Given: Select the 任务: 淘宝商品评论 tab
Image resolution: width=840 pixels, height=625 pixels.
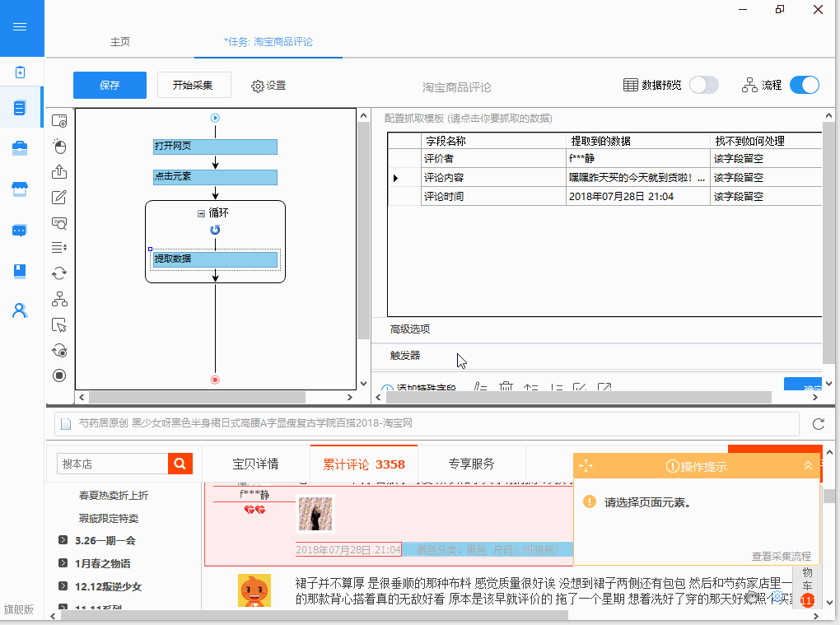Looking at the screenshot, I should pyautogui.click(x=268, y=42).
